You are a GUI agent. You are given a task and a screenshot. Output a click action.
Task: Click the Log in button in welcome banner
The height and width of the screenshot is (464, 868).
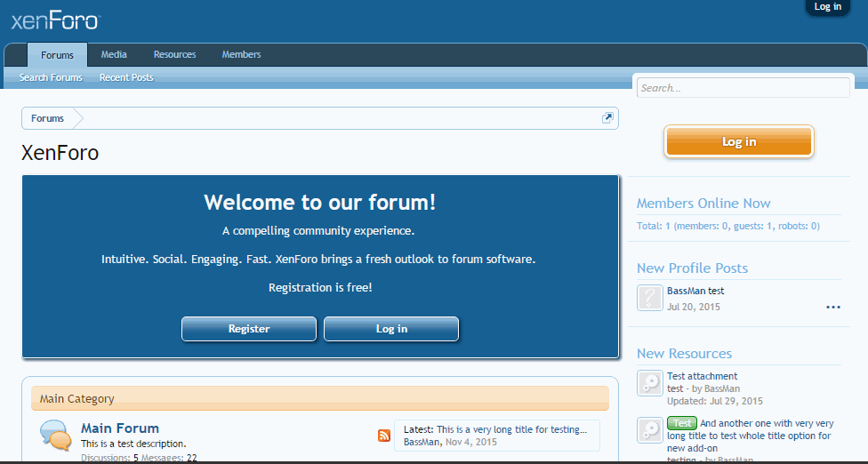[391, 329]
